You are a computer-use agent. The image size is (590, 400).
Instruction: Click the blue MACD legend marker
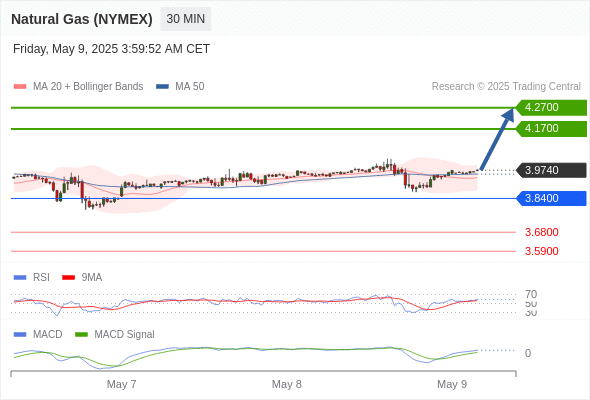tap(20, 335)
